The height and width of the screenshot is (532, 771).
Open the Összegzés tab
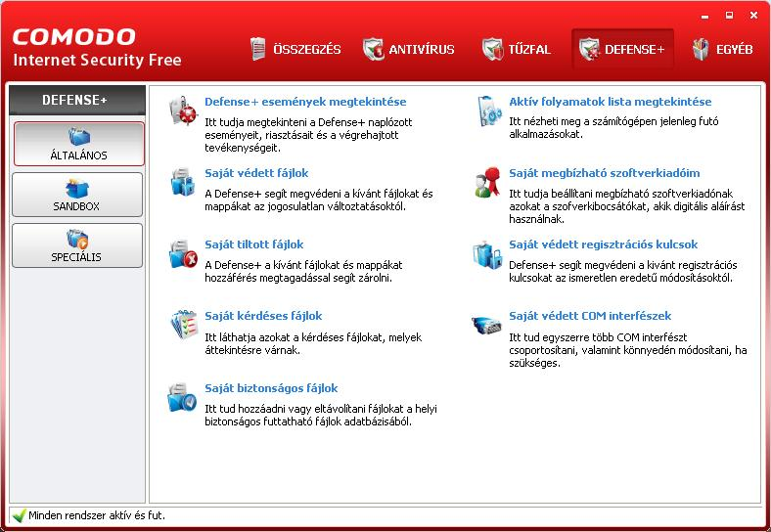pyautogui.click(x=295, y=49)
